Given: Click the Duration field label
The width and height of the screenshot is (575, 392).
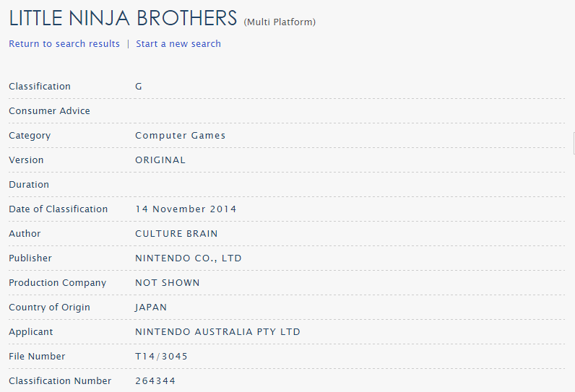Looking at the screenshot, I should [29, 185].
